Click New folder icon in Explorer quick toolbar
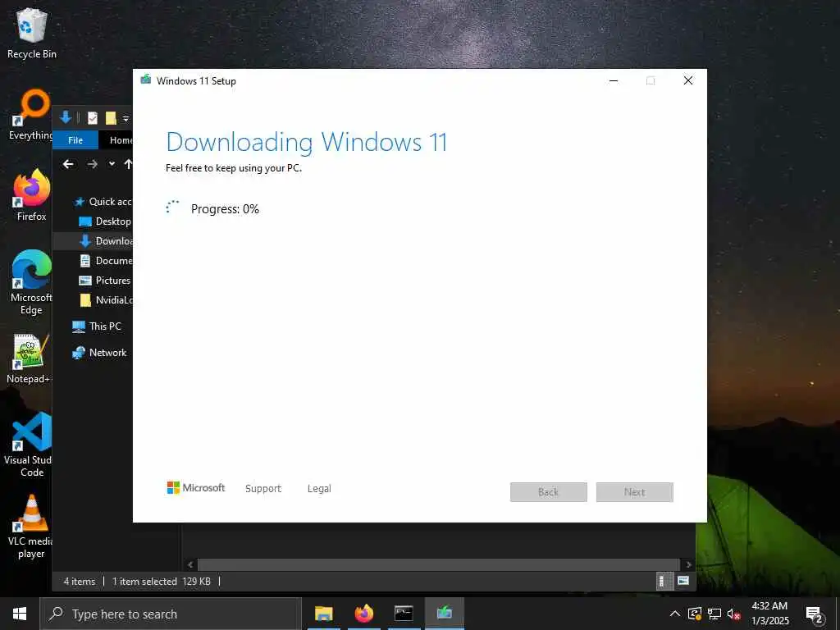The width and height of the screenshot is (840, 630). coord(111,118)
